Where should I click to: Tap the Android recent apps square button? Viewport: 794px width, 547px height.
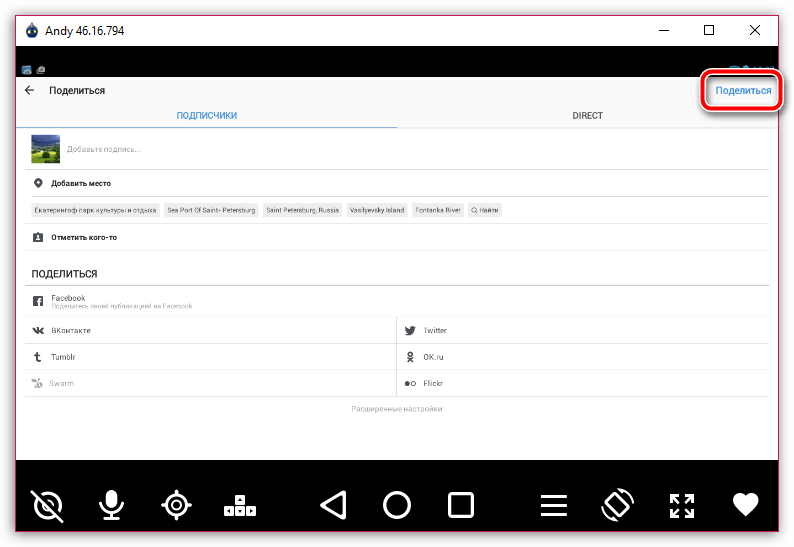(x=461, y=505)
